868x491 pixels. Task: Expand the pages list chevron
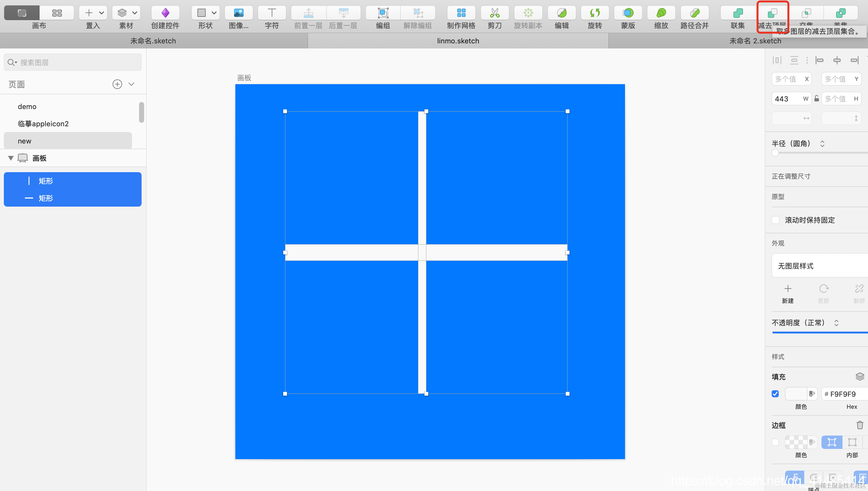click(x=131, y=84)
